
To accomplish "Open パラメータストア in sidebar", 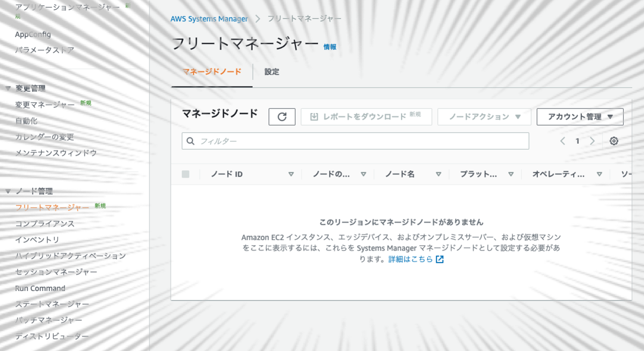I will pyautogui.click(x=45, y=50).
